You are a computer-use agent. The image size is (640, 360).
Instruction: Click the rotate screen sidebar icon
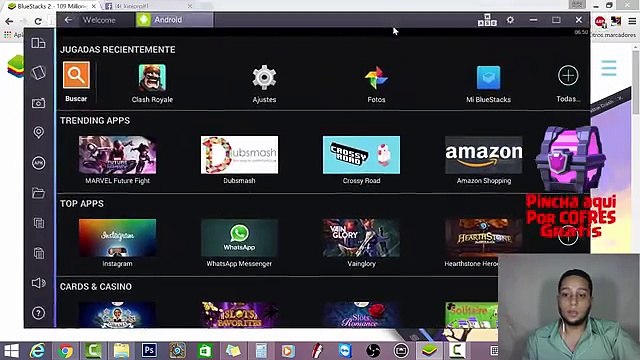[x=38, y=73]
